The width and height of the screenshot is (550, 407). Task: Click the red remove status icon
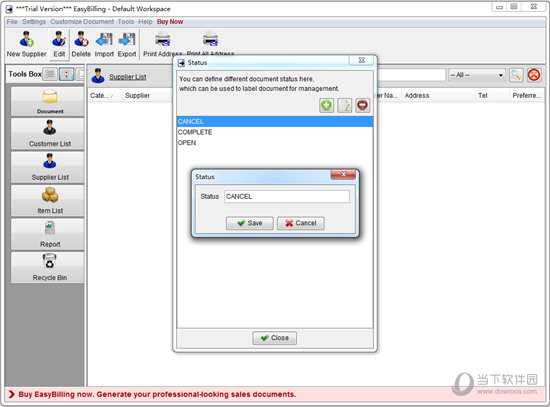pos(362,105)
